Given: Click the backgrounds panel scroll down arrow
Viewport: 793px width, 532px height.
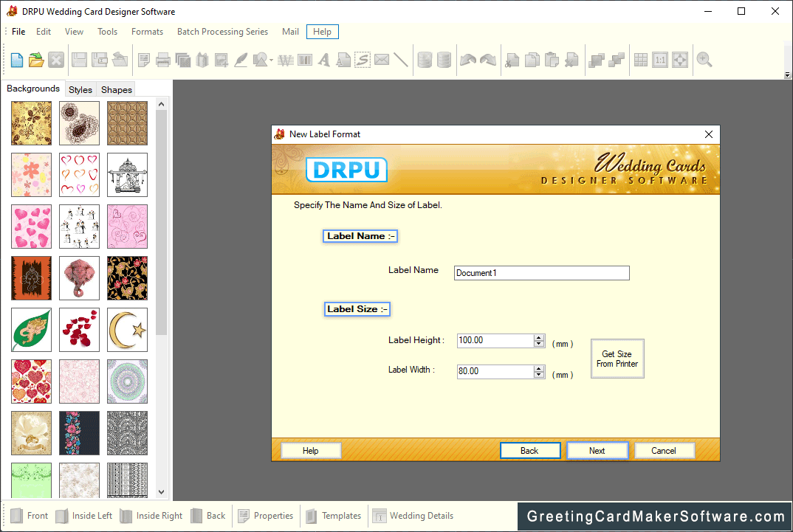Looking at the screenshot, I should click(x=161, y=492).
